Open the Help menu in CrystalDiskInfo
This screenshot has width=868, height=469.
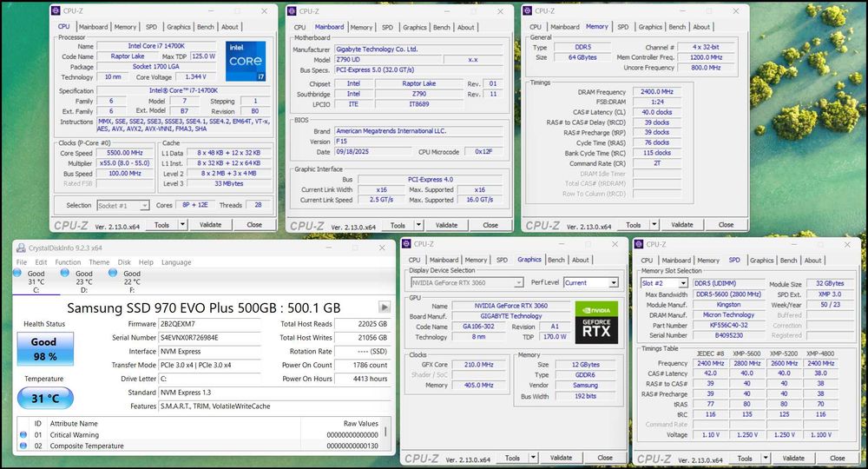click(146, 262)
